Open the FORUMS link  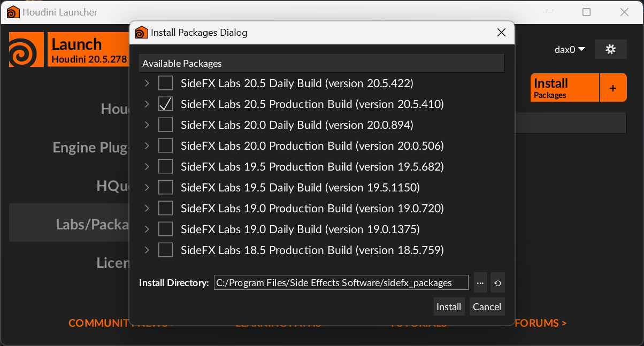(540, 323)
